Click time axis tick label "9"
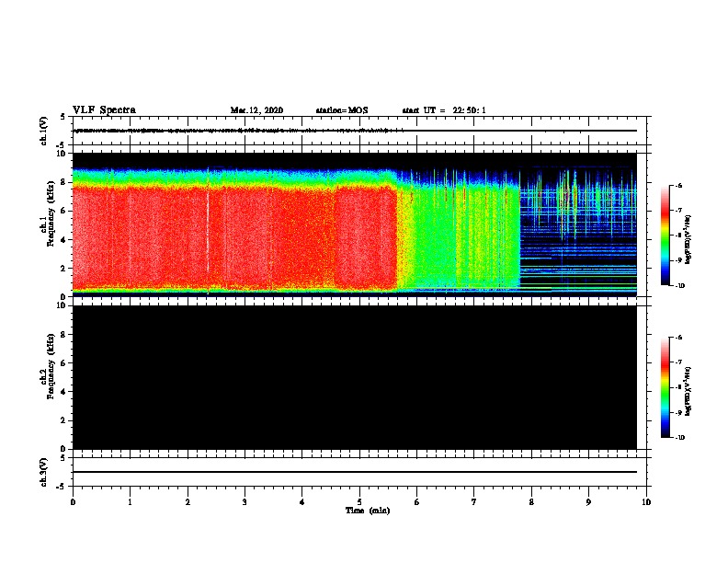This screenshot has width=728, height=563. coord(588,502)
